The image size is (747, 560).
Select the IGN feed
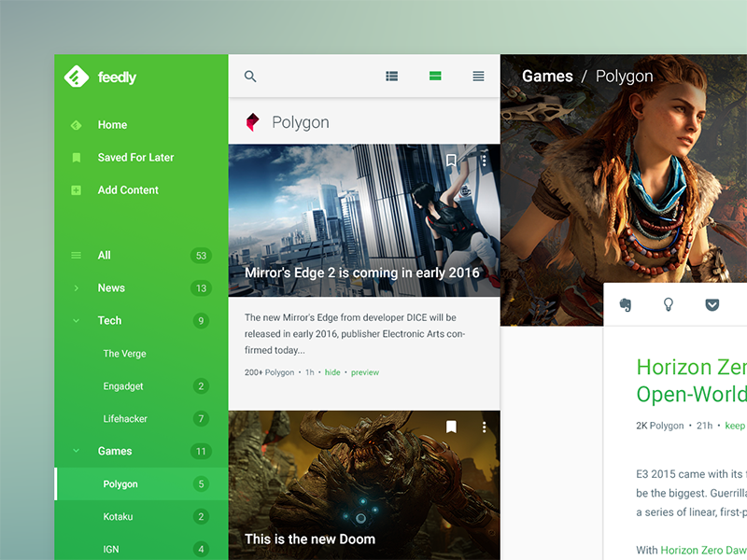click(x=111, y=549)
